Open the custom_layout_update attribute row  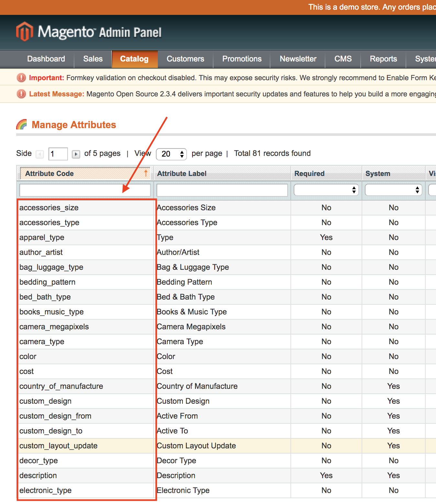pyautogui.click(x=59, y=446)
